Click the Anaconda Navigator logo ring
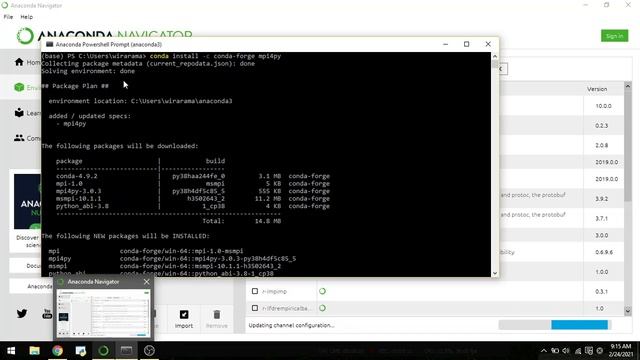Image resolution: width=640 pixels, height=360 pixels. pos(24,36)
